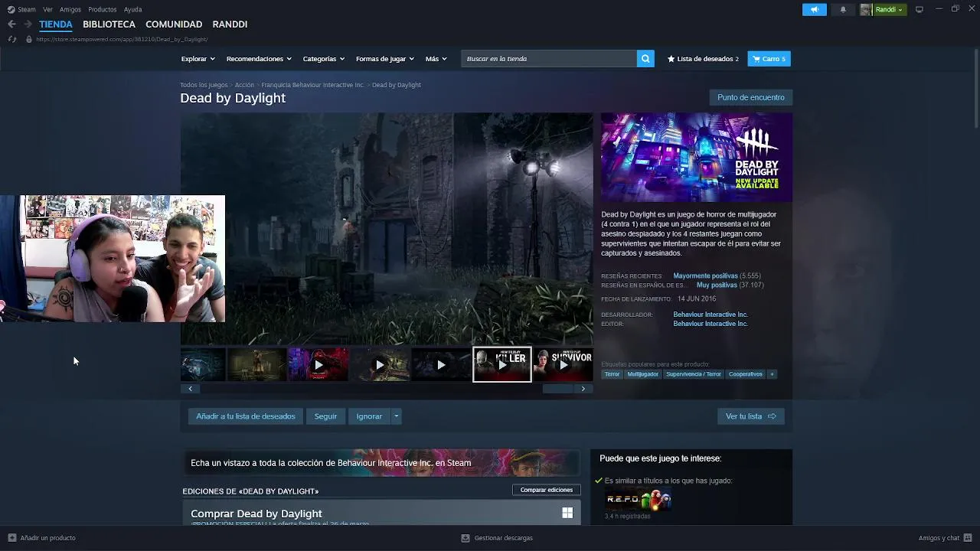
Task: Click the Ver tu lista button
Action: click(x=750, y=416)
